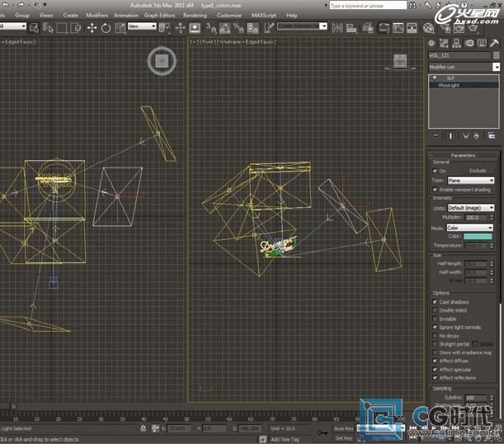504x444 pixels.
Task: Click the selection lock icon in status bar
Action: point(143,428)
